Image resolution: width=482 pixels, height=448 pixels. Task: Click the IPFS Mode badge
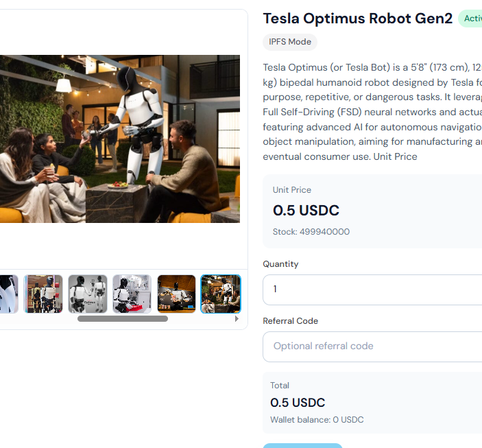click(x=290, y=42)
